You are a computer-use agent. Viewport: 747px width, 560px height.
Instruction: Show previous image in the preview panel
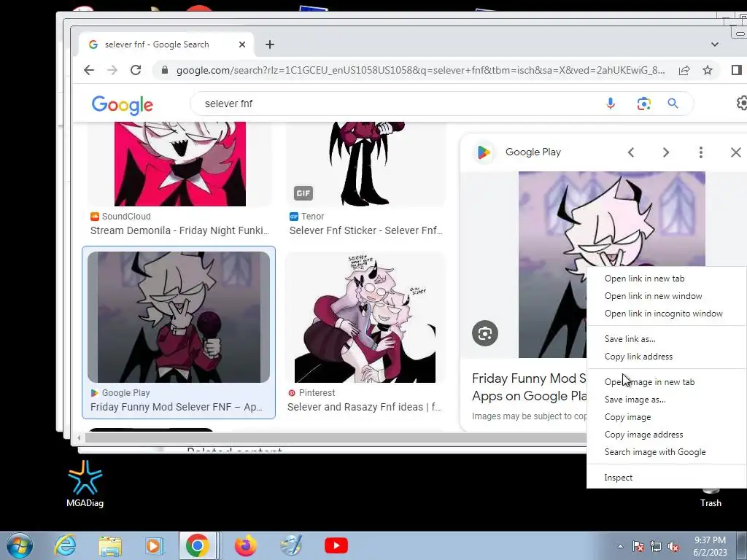click(x=631, y=152)
